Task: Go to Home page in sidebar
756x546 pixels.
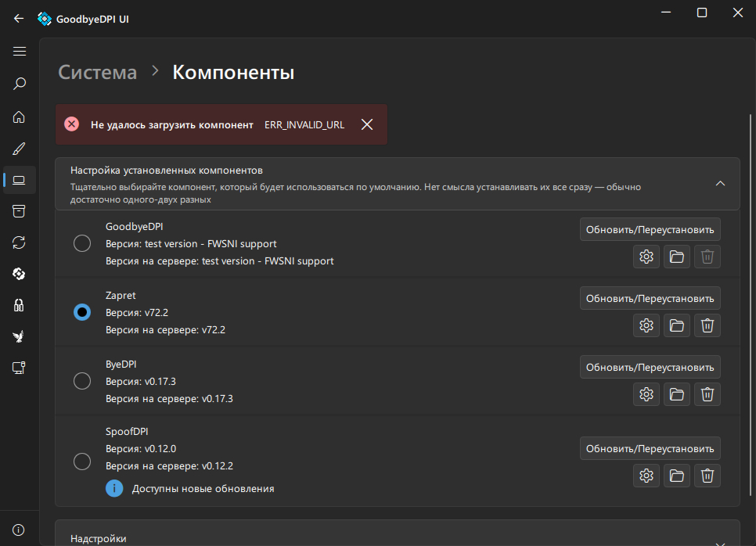Action: (20, 117)
